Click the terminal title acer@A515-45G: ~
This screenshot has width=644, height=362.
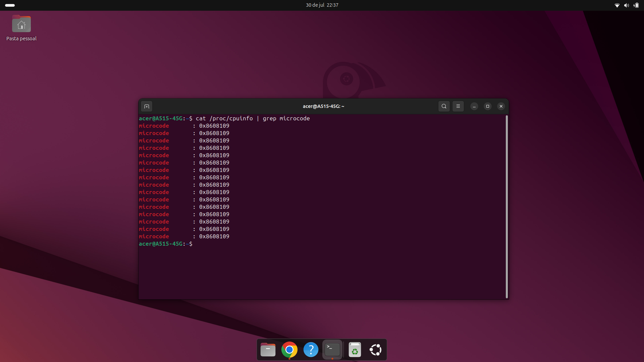[323, 106]
